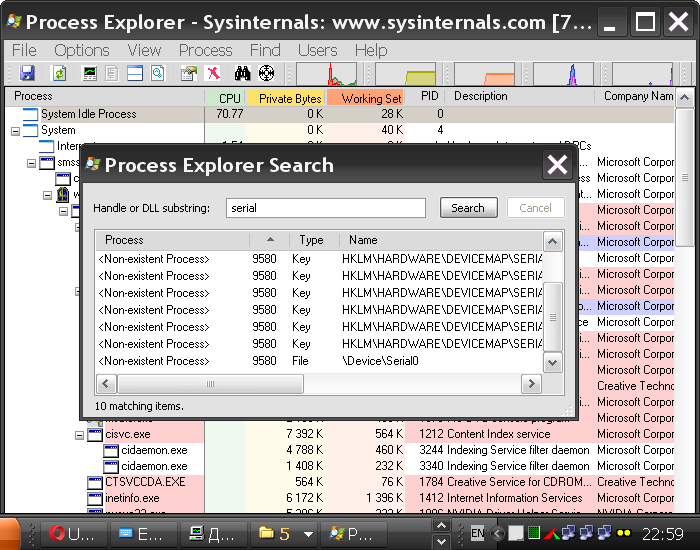
Task: Close the Process Explorer Search dialog
Action: (x=557, y=165)
